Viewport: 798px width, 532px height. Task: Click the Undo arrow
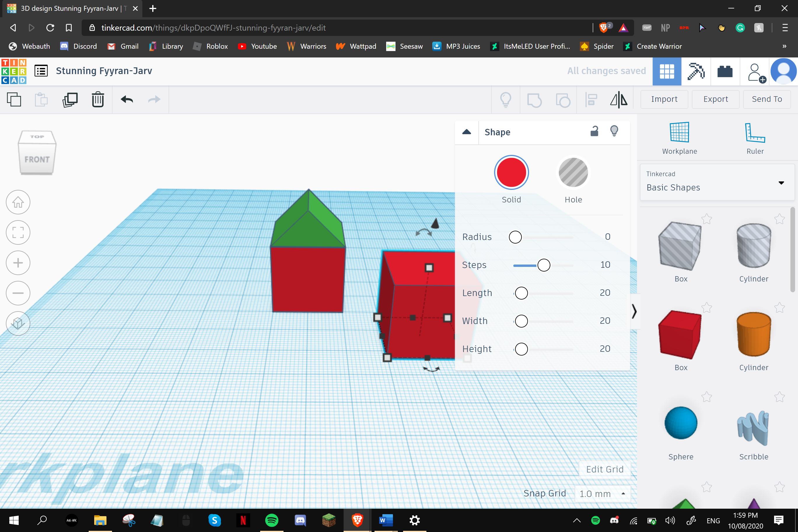pyautogui.click(x=127, y=100)
